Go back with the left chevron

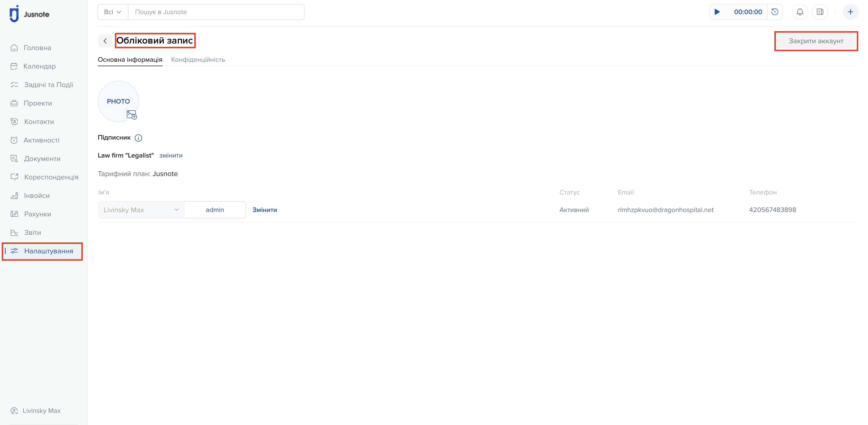pos(105,41)
